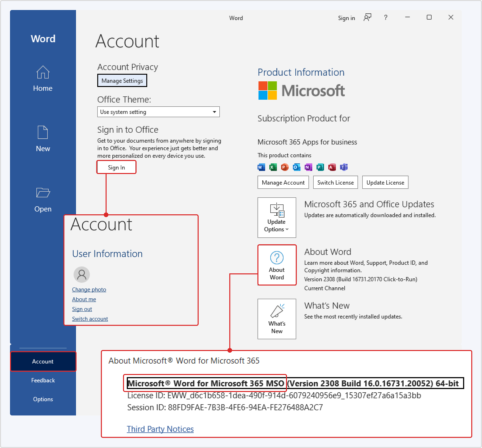Image resolution: width=482 pixels, height=448 pixels.
Task: Expand the Update Options chevron menu
Action: 287,229
